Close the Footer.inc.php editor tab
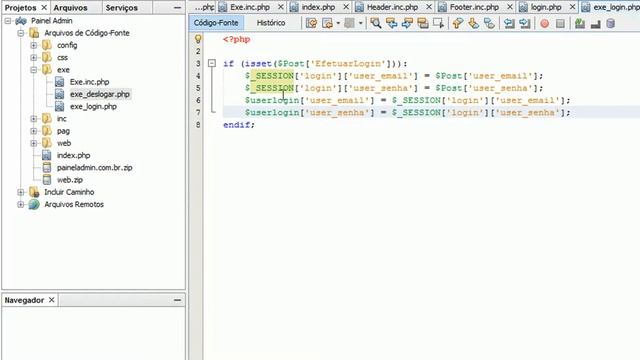This screenshot has height=360, width=640. click(510, 7)
